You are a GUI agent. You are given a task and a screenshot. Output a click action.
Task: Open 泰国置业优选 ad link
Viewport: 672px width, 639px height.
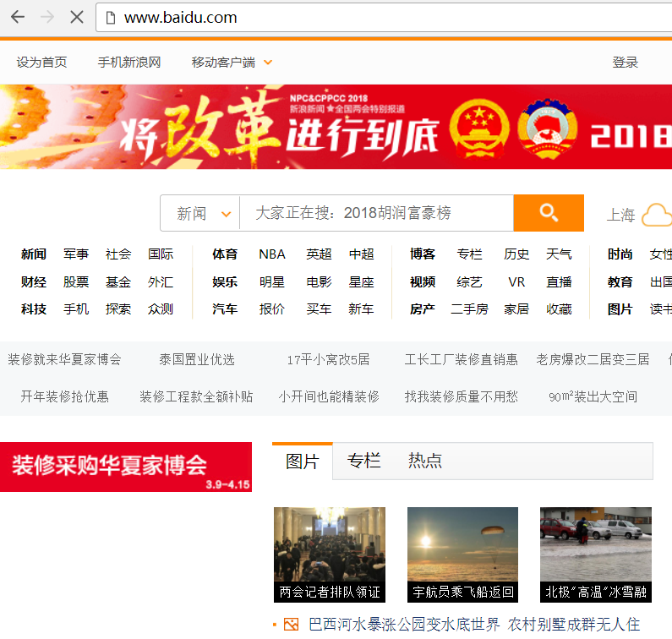click(197, 359)
